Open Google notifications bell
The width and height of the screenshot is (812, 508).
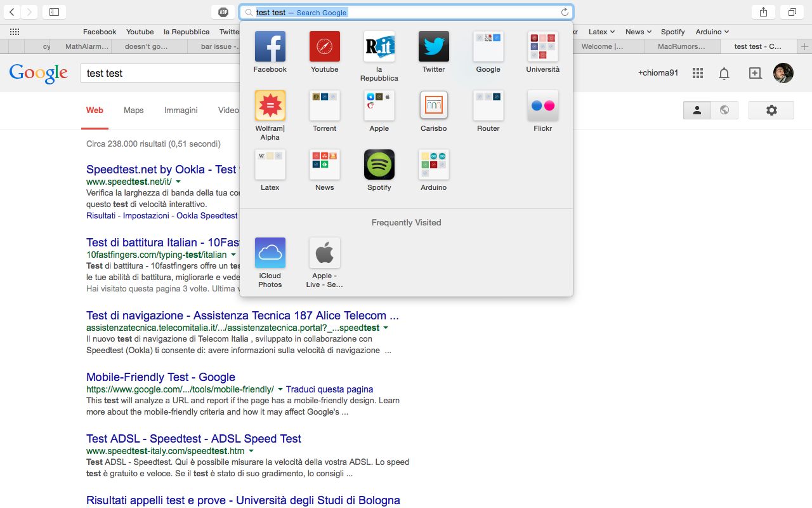click(x=724, y=73)
